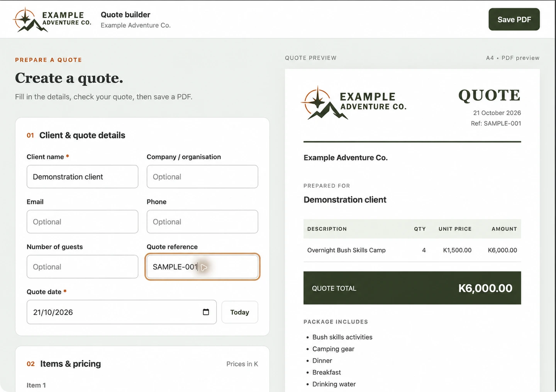
Task: Click the "A4 • PDF preview" label
Action: point(513,58)
